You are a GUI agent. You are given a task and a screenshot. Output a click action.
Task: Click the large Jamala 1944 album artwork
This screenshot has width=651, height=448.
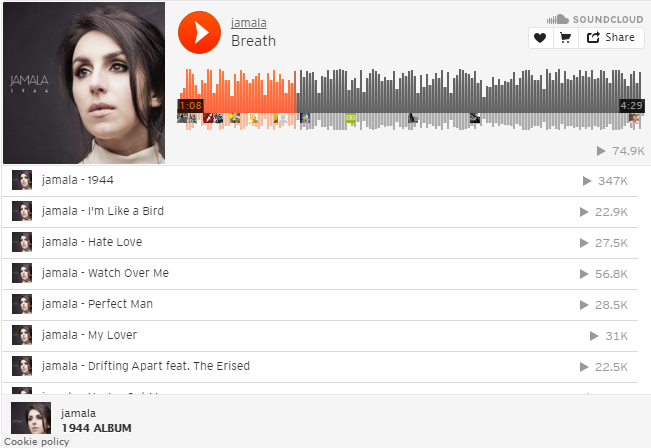pos(84,83)
